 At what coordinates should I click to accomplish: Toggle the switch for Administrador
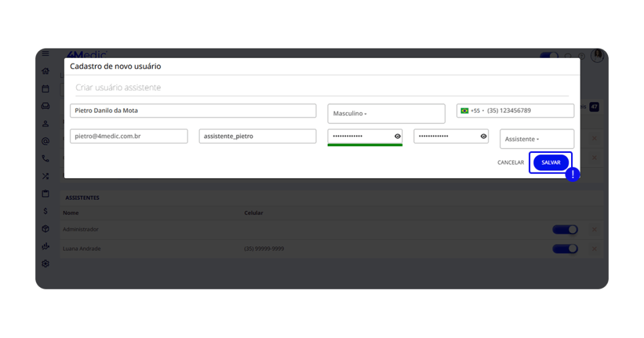click(565, 230)
